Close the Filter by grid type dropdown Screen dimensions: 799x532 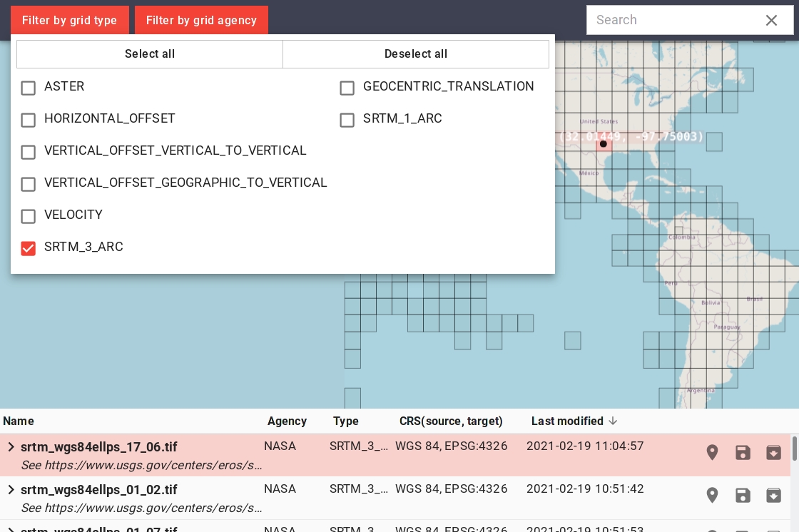(69, 20)
